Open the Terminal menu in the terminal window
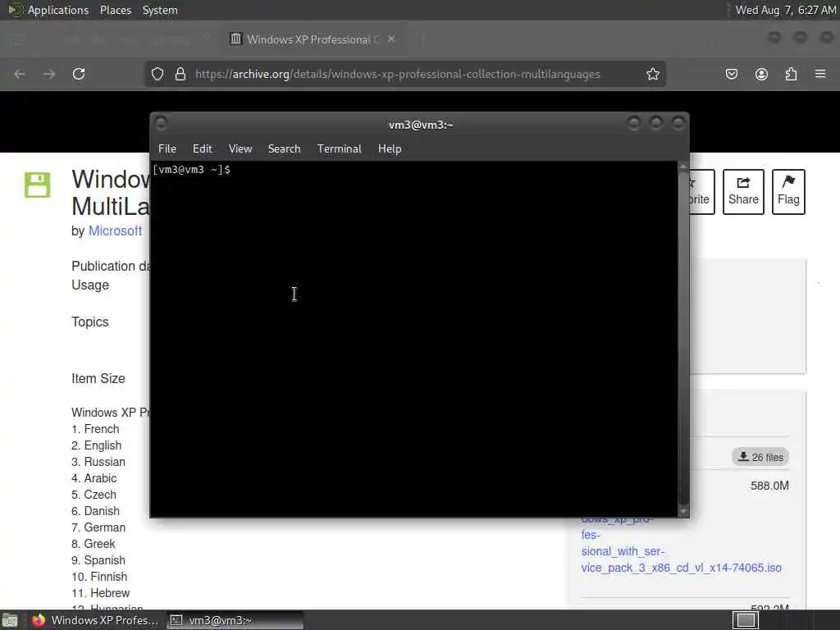840x630 pixels. (339, 149)
